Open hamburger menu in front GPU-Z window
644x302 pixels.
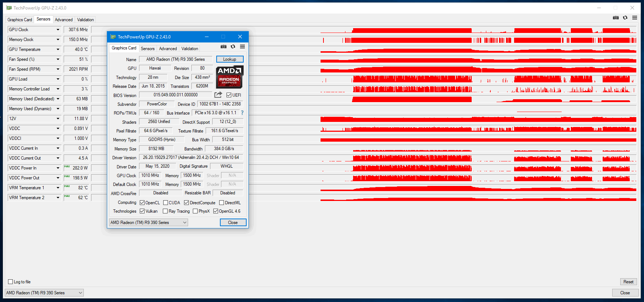[242, 46]
